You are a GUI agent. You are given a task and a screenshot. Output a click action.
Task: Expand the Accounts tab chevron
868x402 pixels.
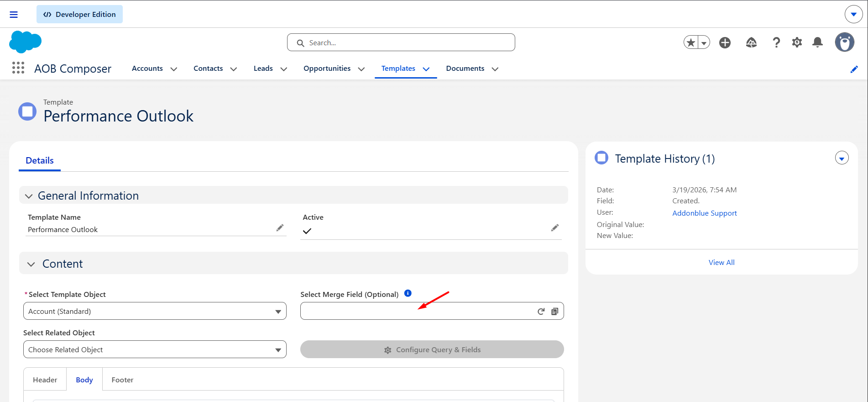click(173, 69)
